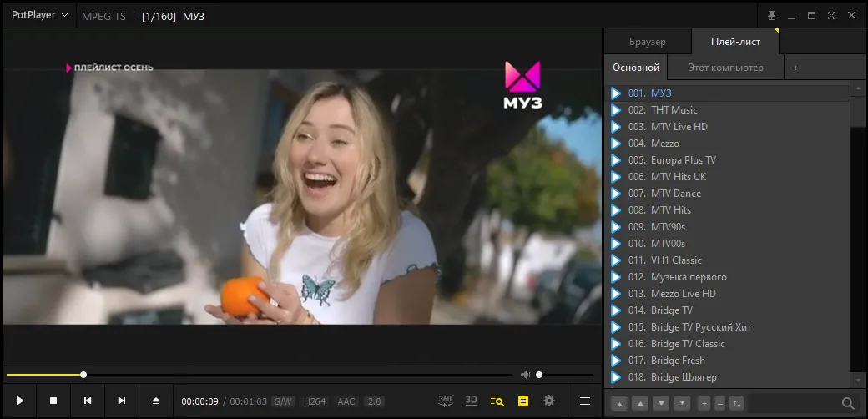
Task: Select playlist item 006. MTV Hits UK
Action: pyautogui.click(x=727, y=177)
